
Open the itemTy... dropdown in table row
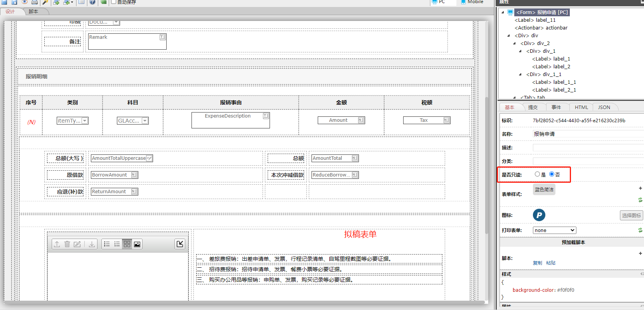coord(85,121)
